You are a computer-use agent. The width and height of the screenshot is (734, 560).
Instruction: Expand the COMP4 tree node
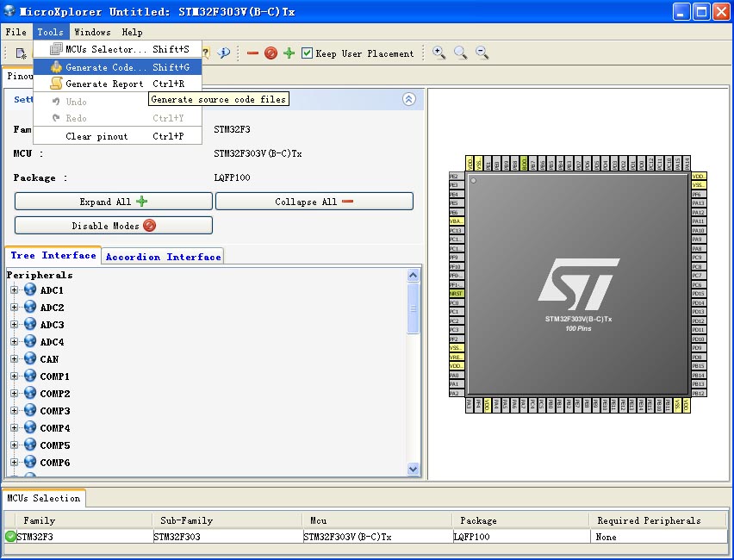coord(14,428)
